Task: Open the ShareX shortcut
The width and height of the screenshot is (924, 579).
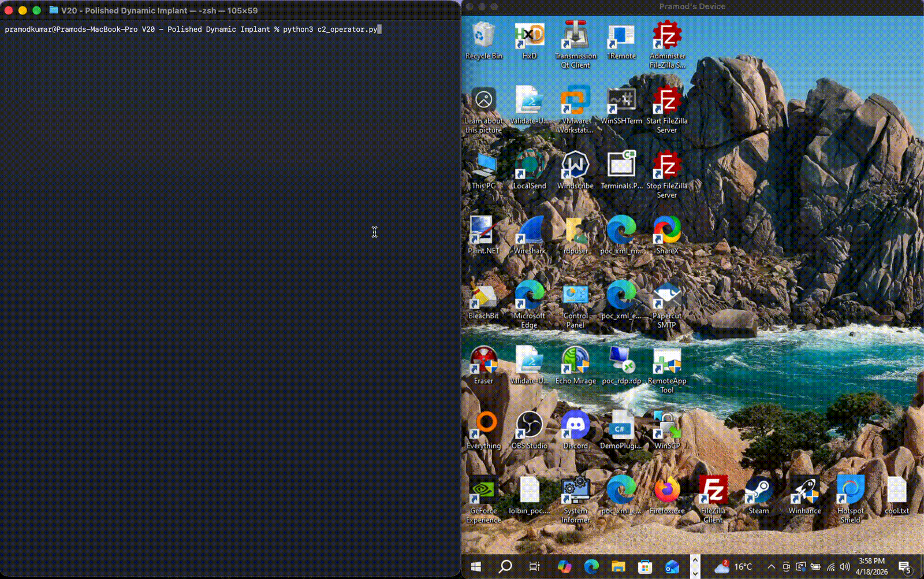Action: click(x=667, y=235)
